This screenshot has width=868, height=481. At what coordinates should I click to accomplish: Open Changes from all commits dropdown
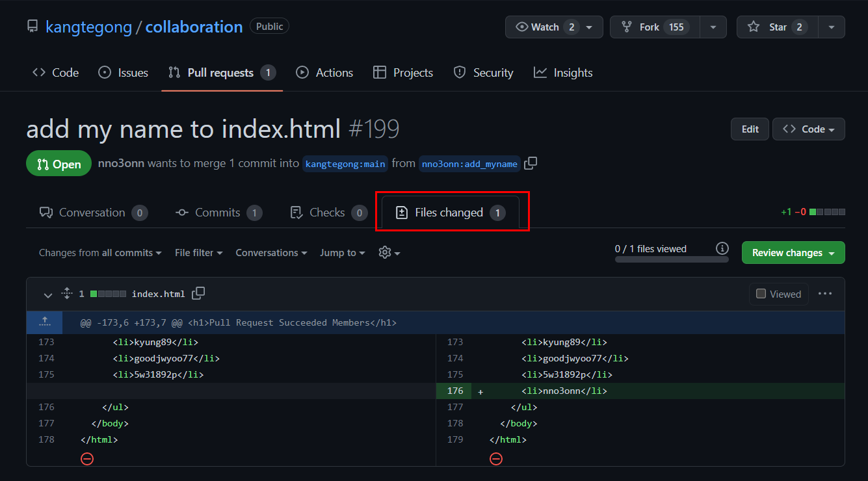tap(100, 253)
